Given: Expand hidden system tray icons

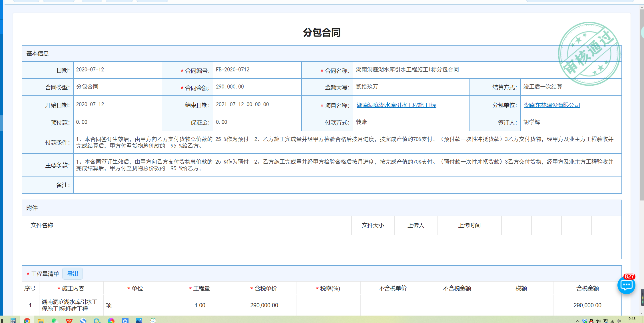Looking at the screenshot, I should pos(578,321).
